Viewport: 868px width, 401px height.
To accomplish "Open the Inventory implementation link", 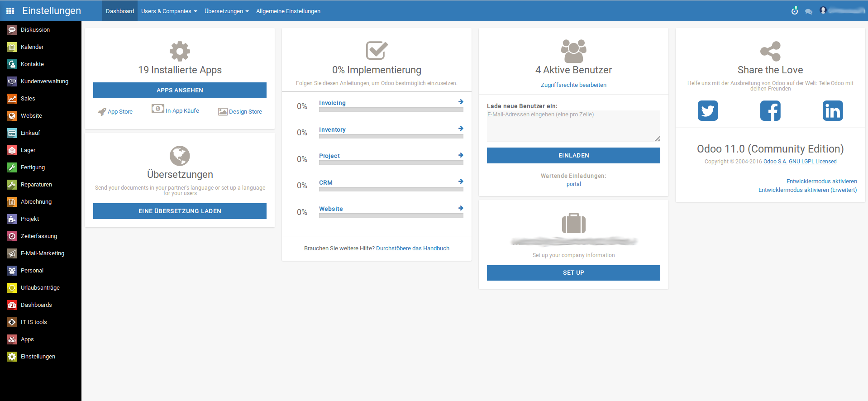I will pos(332,129).
